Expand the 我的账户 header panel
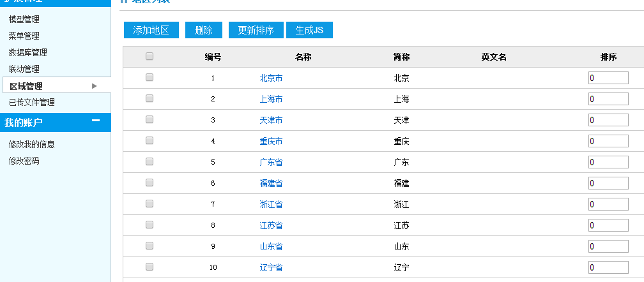The image size is (644, 282). click(38, 122)
